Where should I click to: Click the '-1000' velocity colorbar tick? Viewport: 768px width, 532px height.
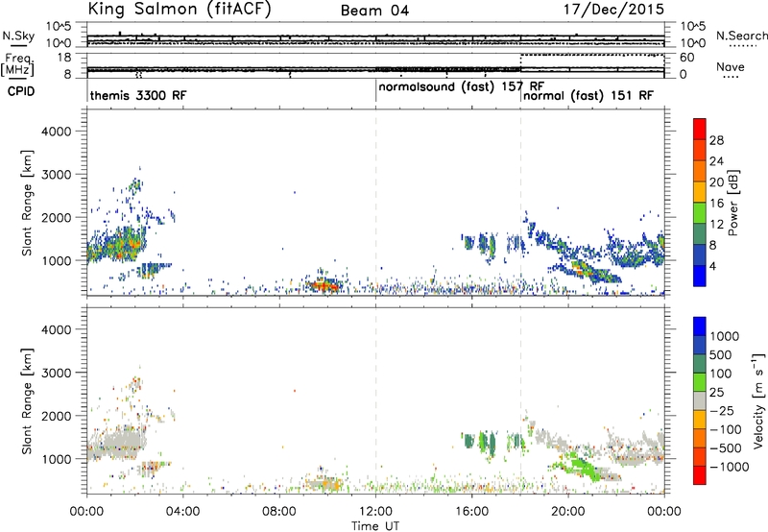click(x=730, y=467)
